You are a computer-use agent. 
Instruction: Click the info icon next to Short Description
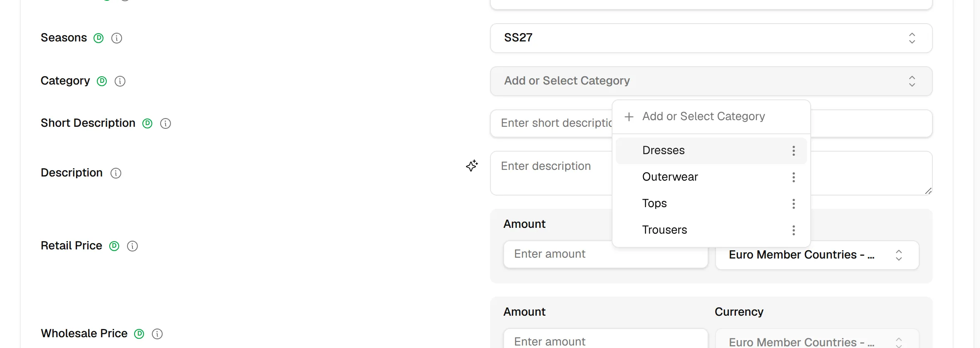pos(166,123)
